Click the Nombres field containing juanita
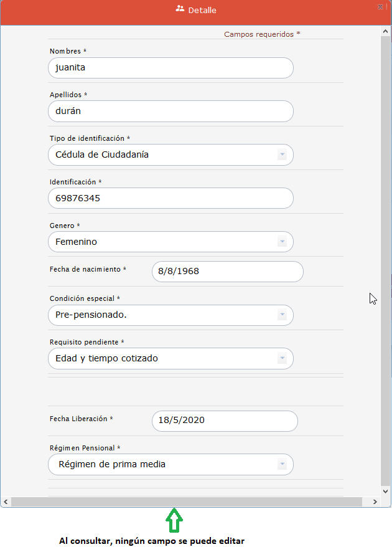Screen dimensions: 392x547 [x=170, y=68]
